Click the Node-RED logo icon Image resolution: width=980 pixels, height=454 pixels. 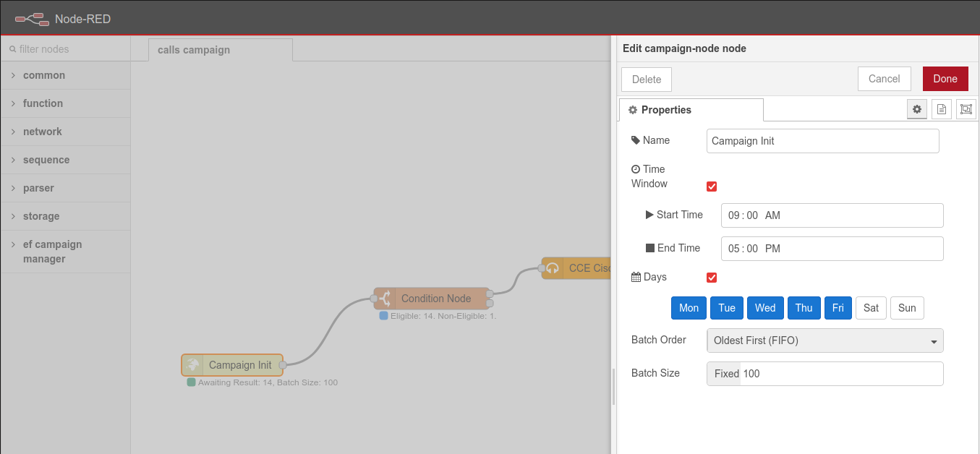[x=32, y=19]
